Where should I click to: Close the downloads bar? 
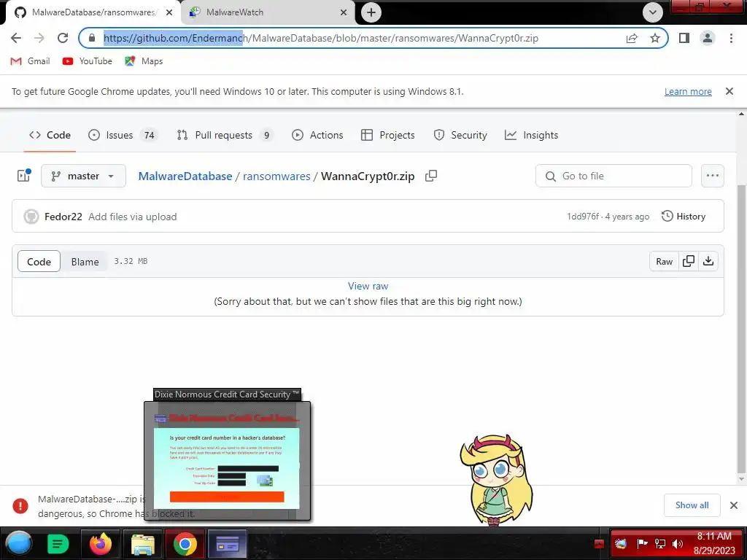pos(734,505)
